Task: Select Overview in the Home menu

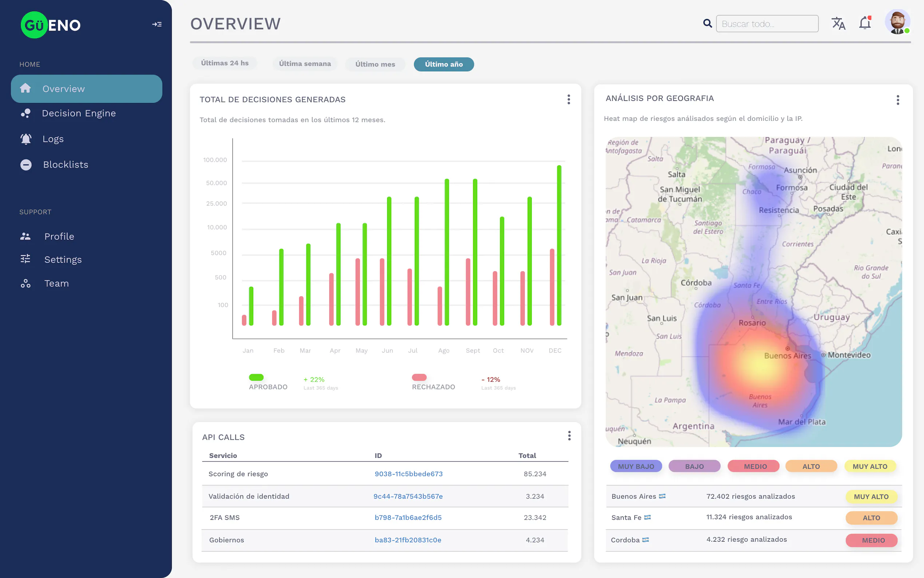Action: pos(63,89)
